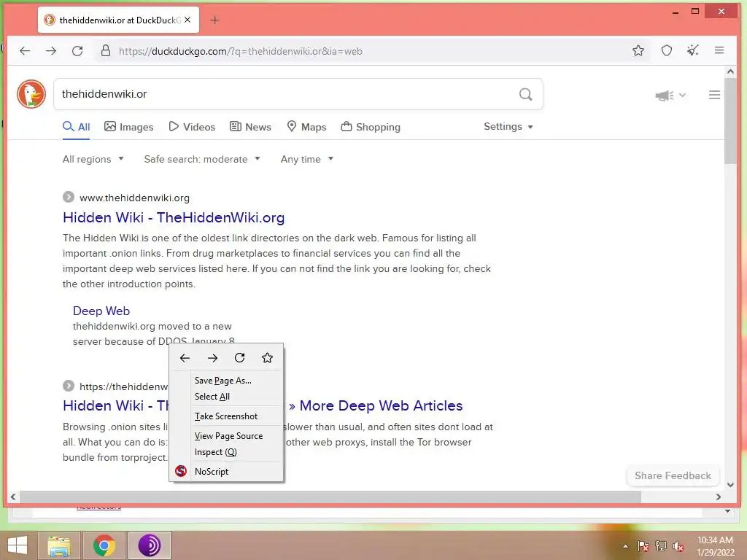The height and width of the screenshot is (560, 747).
Task: Click the muted volume tray icon
Action: (x=678, y=546)
